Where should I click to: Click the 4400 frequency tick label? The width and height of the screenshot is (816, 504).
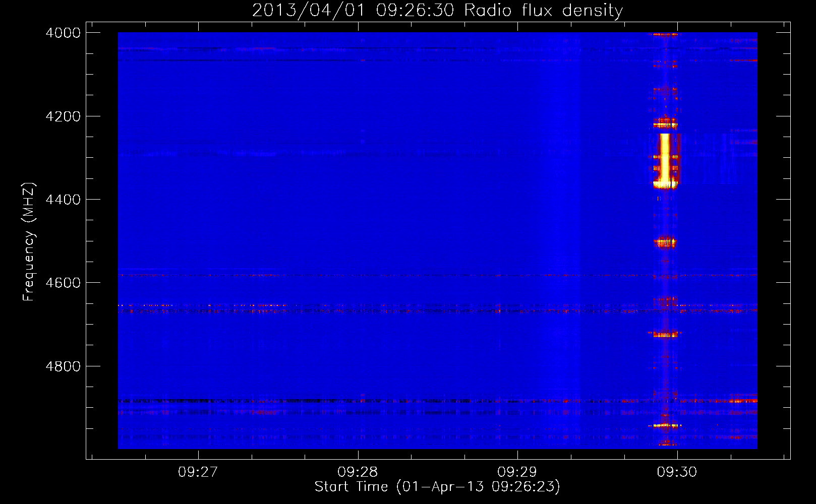(x=63, y=200)
